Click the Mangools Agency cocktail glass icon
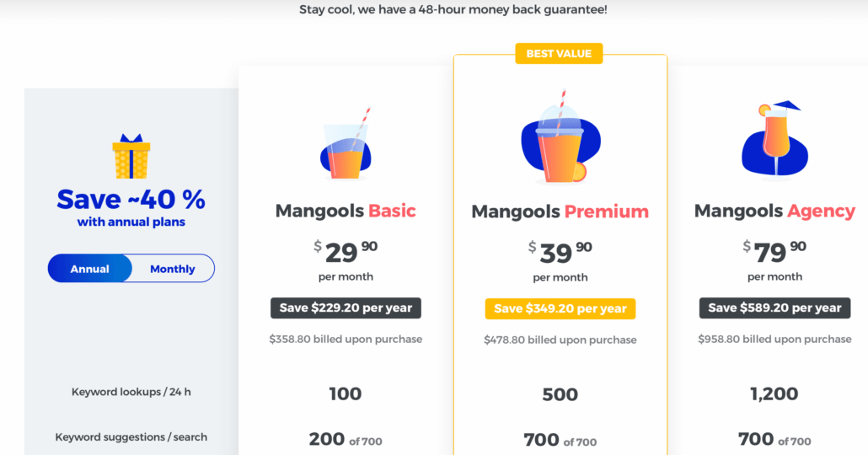Screen dimensions: 868x455 tap(774, 140)
